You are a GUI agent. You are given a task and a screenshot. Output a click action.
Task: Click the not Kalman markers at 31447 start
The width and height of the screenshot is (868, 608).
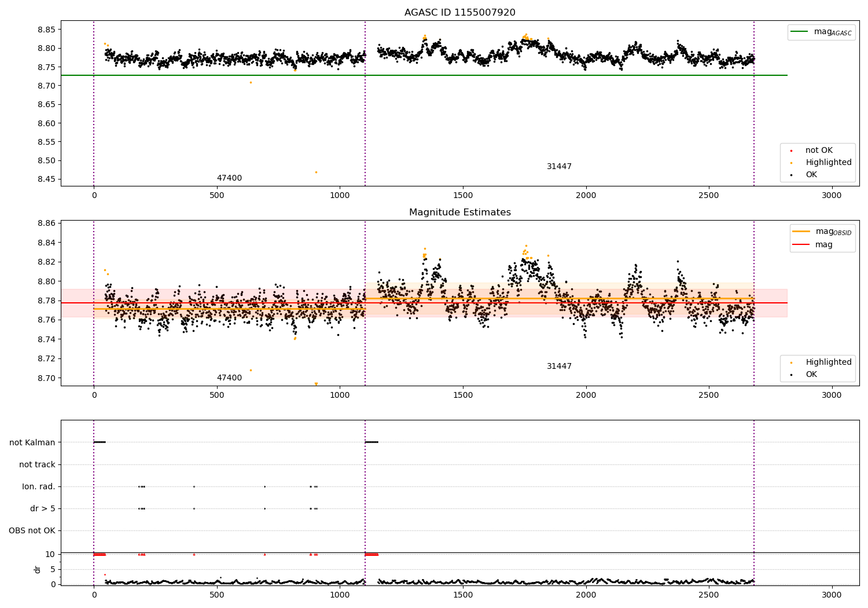pyautogui.click(x=372, y=442)
